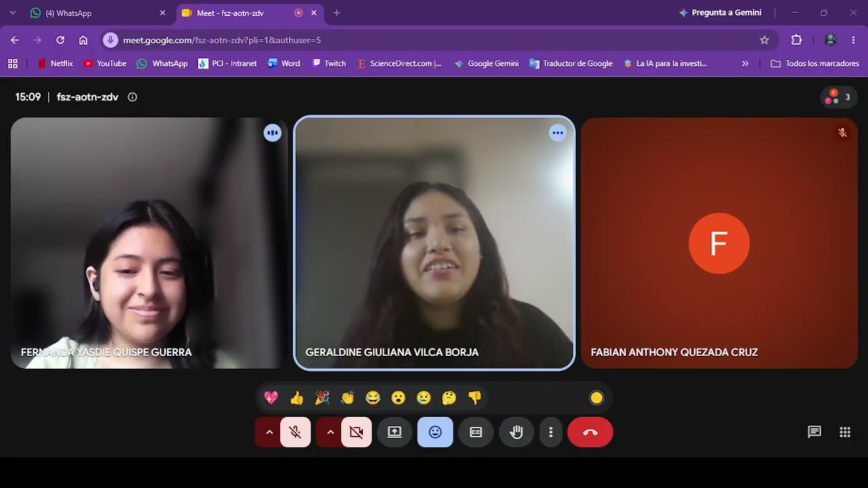Click Pregunta a Gemini button

pyautogui.click(x=720, y=13)
